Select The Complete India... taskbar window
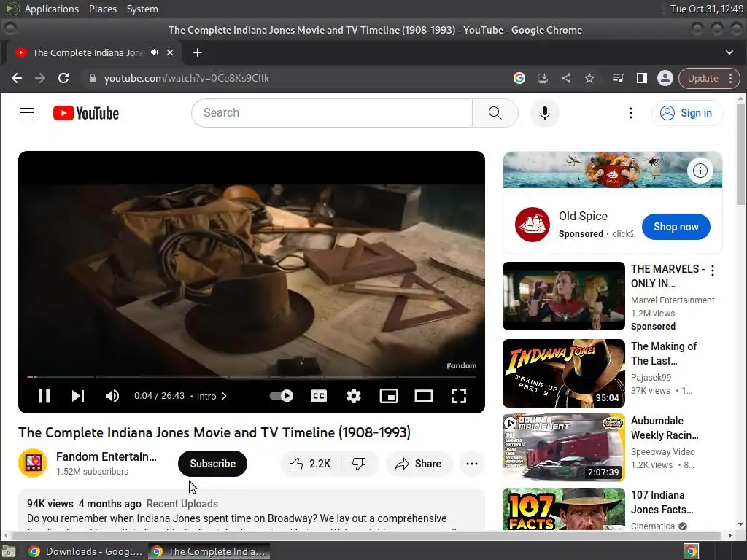The height and width of the screenshot is (560, 747). 209,551
